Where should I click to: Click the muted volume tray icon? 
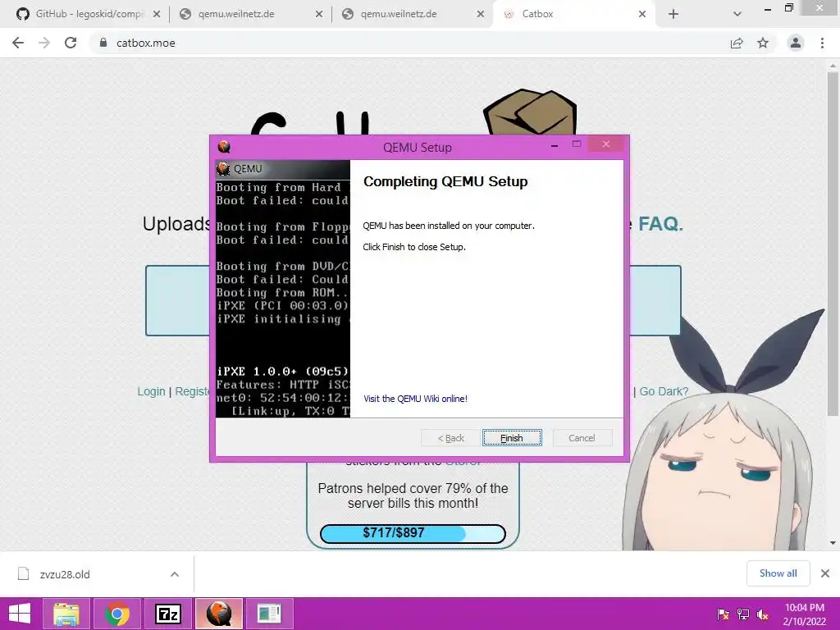point(763,615)
